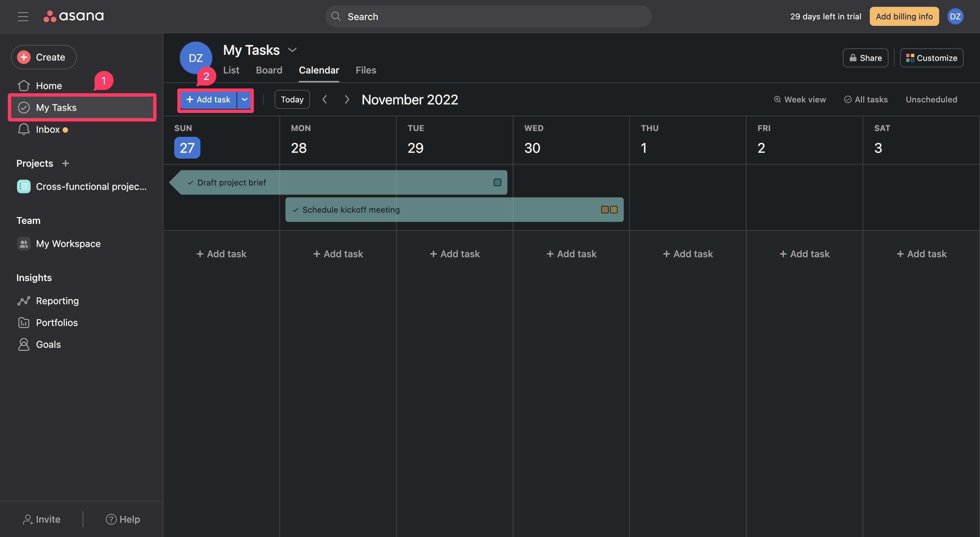The height and width of the screenshot is (537, 980).
Task: Click the teal tag swatch on Draft project brief
Action: (x=497, y=182)
